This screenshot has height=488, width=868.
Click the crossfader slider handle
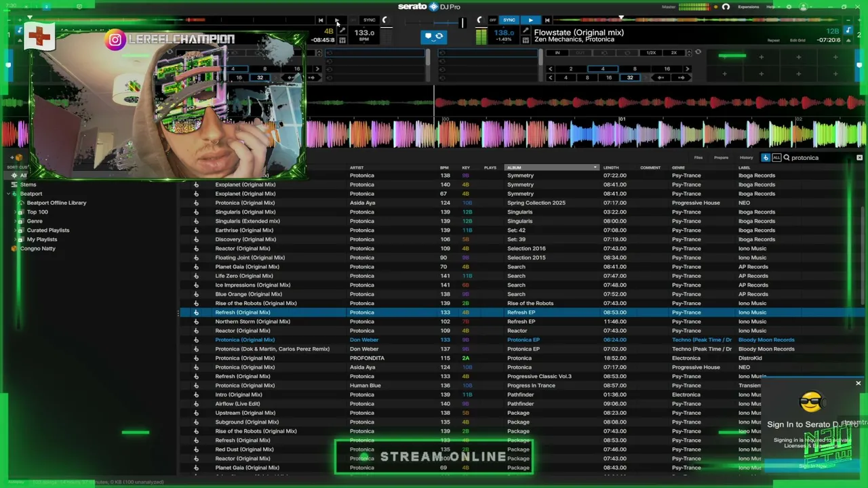pyautogui.click(x=462, y=22)
